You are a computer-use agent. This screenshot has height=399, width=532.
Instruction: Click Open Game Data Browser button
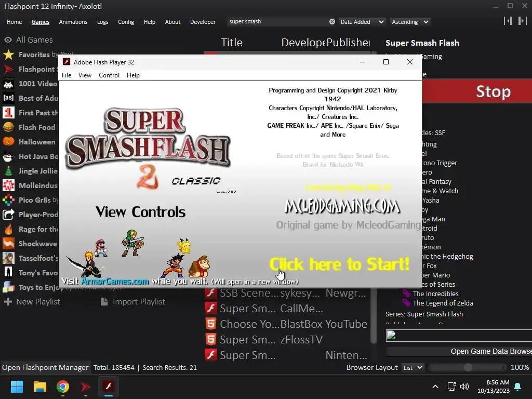pyautogui.click(x=459, y=352)
